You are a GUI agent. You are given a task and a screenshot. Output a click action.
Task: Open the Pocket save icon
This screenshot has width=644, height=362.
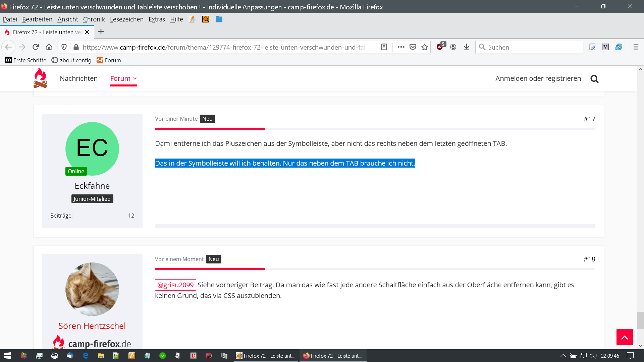413,47
